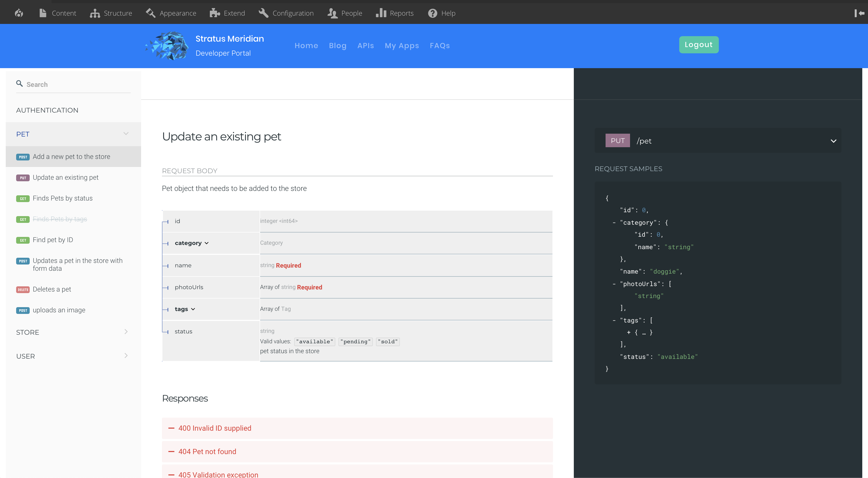Viewport: 868px width, 478px height.
Task: Click the Help question mark icon
Action: pos(432,13)
